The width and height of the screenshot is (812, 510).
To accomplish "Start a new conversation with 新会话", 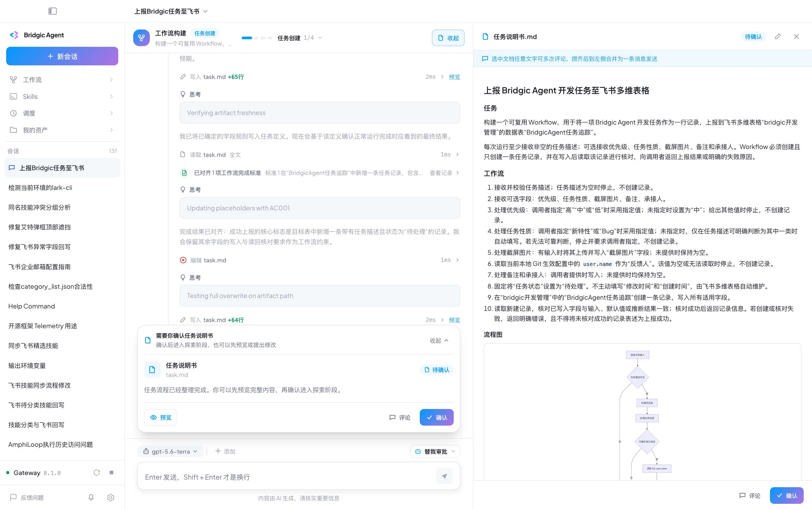I will (62, 56).
